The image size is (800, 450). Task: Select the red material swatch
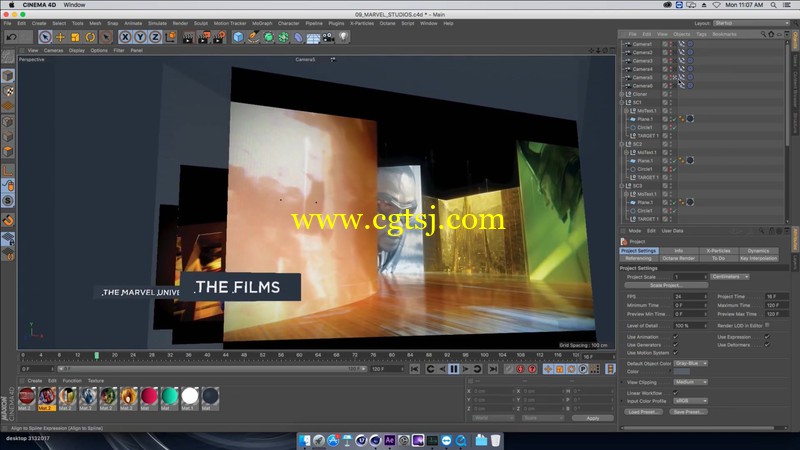pyautogui.click(x=149, y=396)
